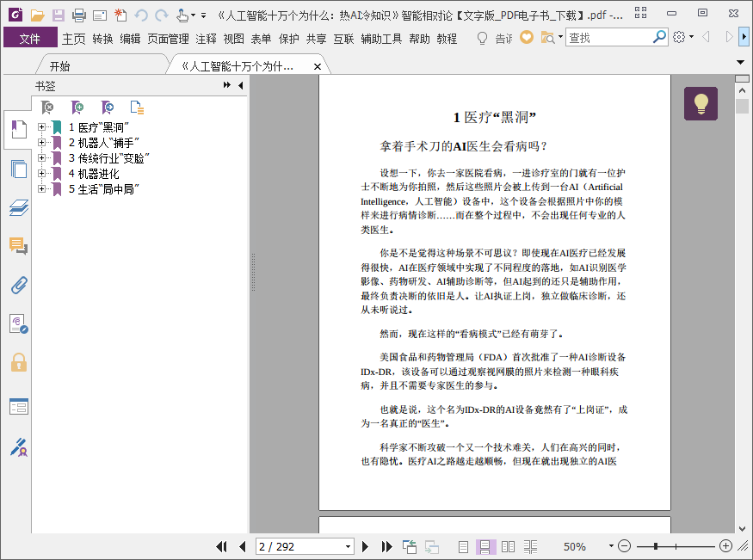Save the document with the floppy icon
This screenshot has width=753, height=560.
(x=59, y=15)
